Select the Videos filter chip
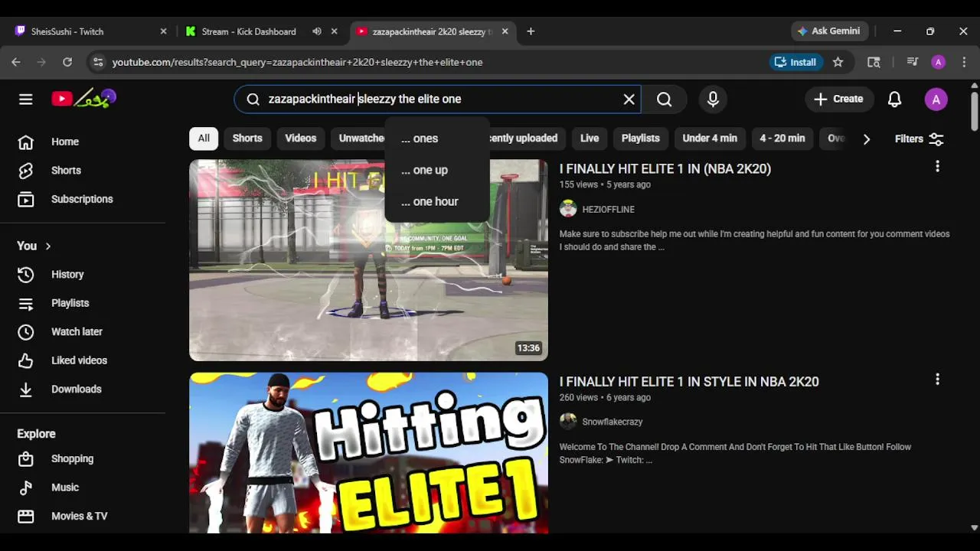980x551 pixels. (300, 139)
